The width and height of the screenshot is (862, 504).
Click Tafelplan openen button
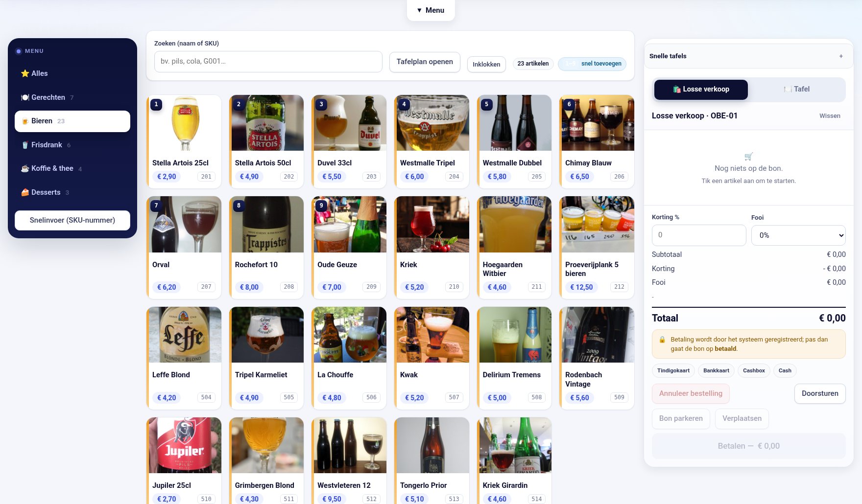click(x=425, y=62)
